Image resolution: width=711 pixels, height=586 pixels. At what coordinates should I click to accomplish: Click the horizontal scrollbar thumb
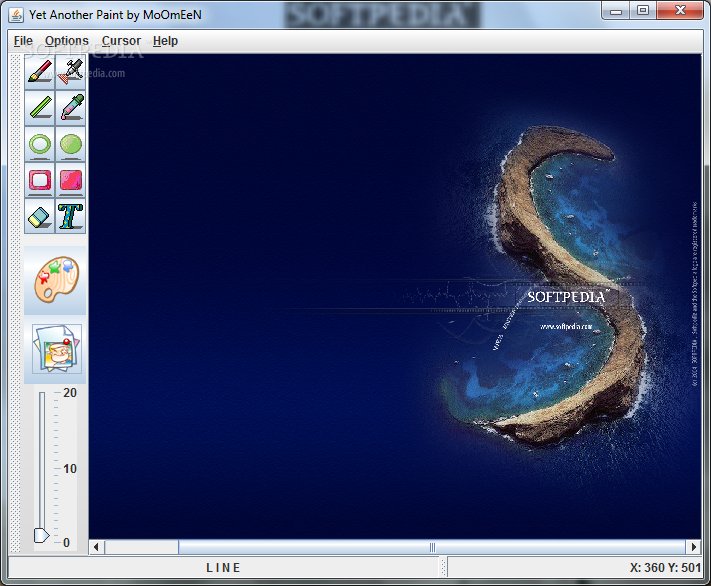pos(432,547)
